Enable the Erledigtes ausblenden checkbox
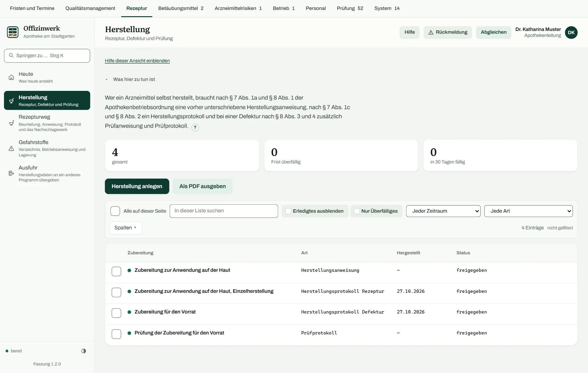Image resolution: width=588 pixels, height=373 pixels. 288,211
